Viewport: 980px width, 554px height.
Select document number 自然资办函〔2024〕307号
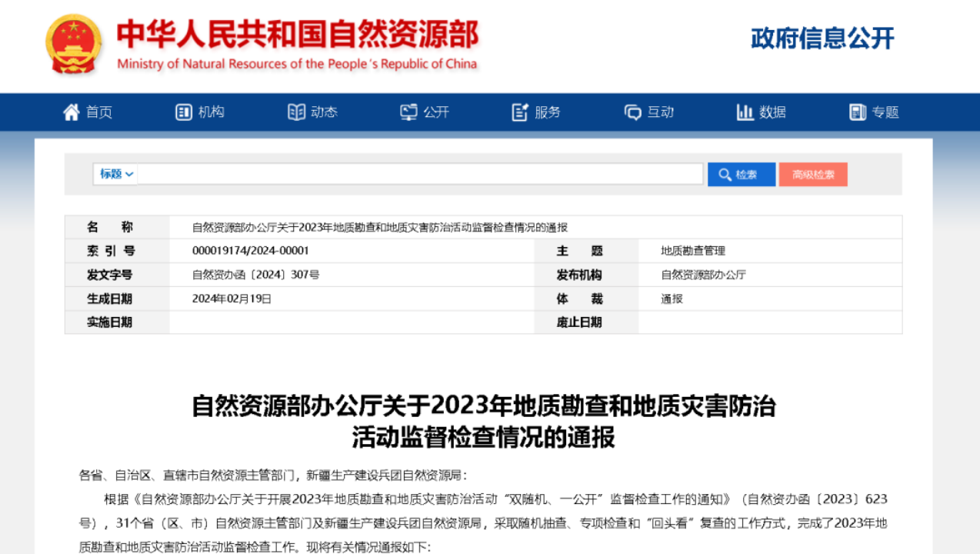255,275
